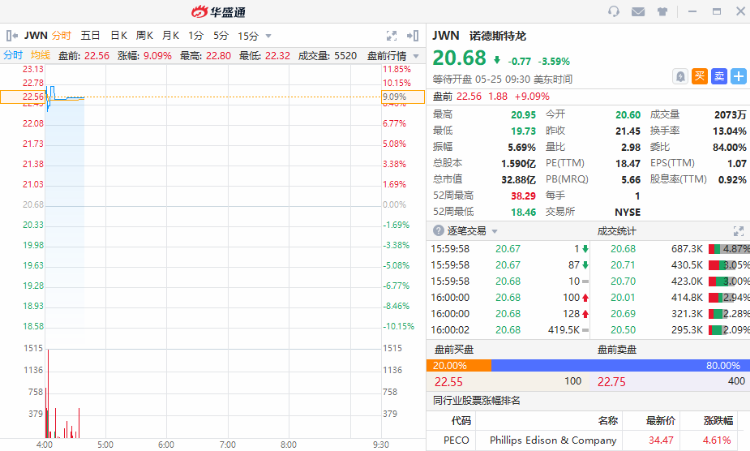Viewport: 750px width, 451px height.
Task: Collapse the left panel icon beside JWN
Action: point(12,35)
